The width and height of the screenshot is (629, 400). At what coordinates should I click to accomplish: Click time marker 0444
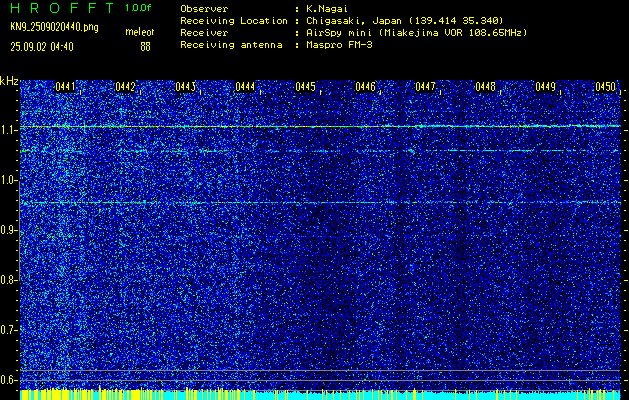click(x=245, y=86)
